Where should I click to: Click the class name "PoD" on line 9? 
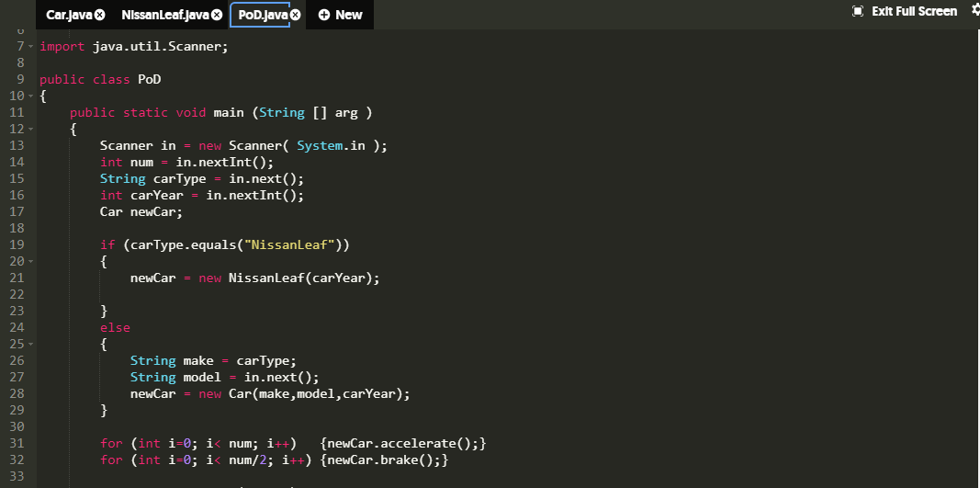[x=150, y=79]
